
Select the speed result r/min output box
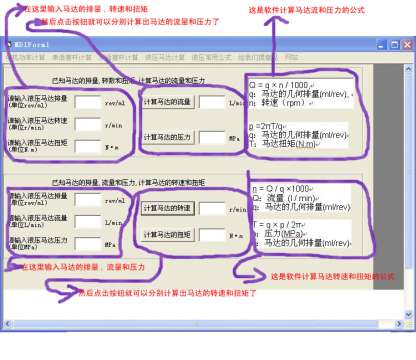(212, 208)
